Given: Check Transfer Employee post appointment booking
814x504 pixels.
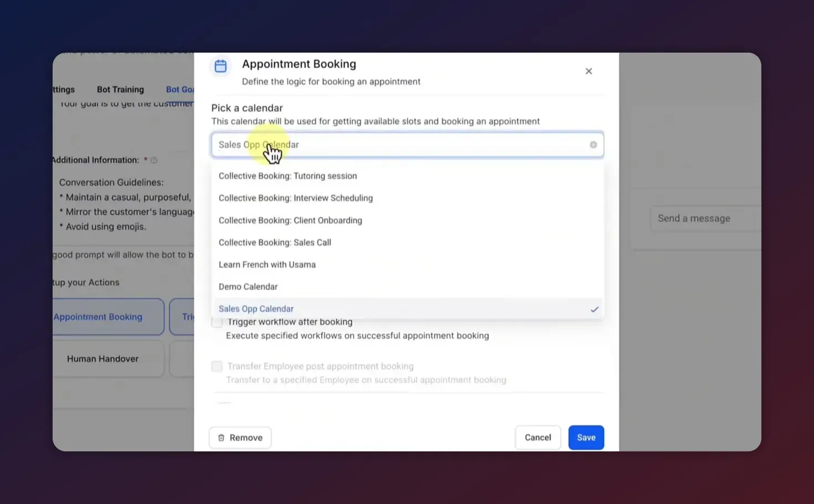Looking at the screenshot, I should tap(217, 366).
